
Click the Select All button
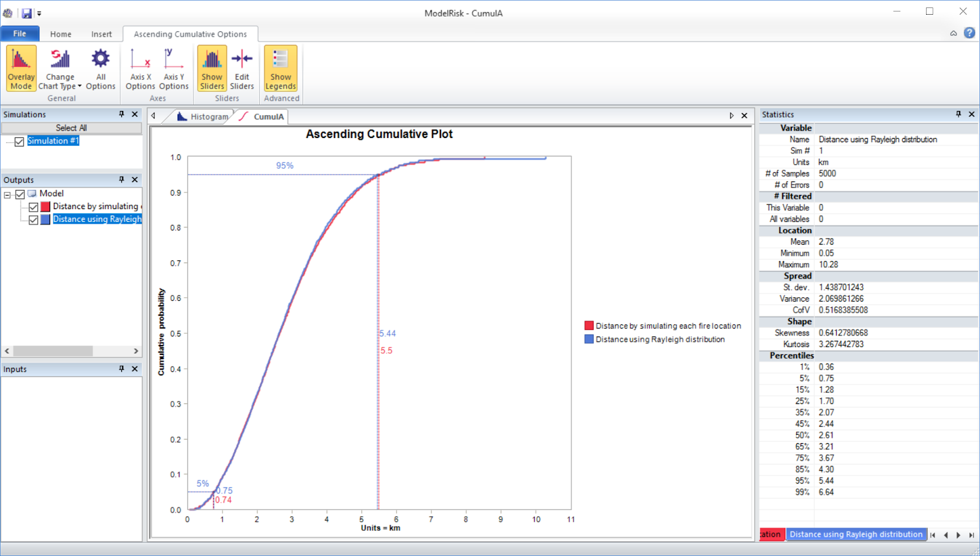point(72,128)
